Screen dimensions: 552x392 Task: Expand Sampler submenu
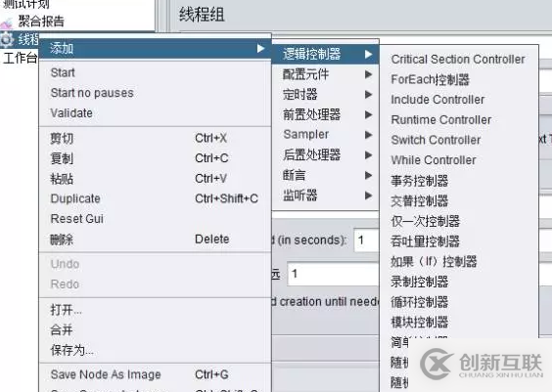pos(326,135)
